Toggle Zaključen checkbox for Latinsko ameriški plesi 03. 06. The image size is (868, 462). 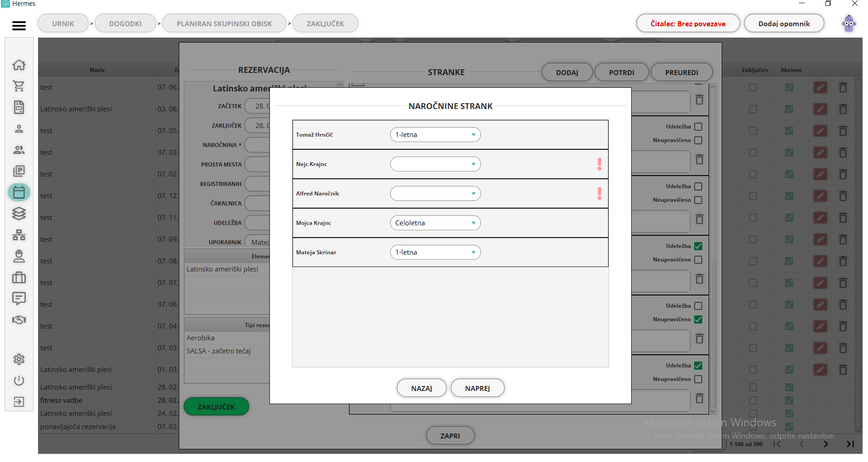(753, 109)
